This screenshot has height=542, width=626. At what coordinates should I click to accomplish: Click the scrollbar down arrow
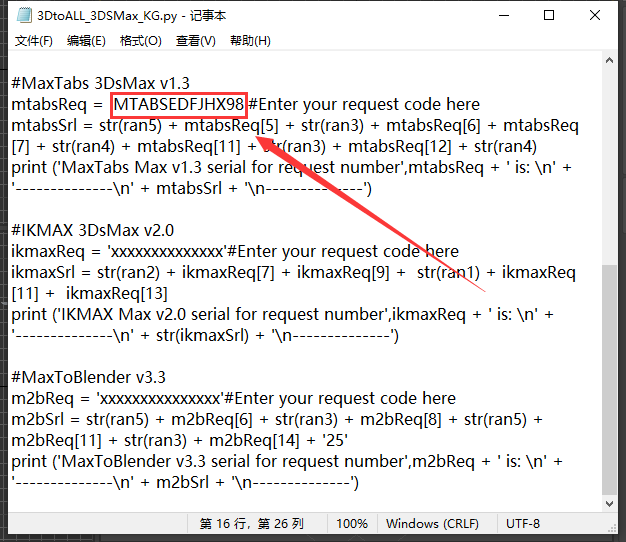click(609, 504)
